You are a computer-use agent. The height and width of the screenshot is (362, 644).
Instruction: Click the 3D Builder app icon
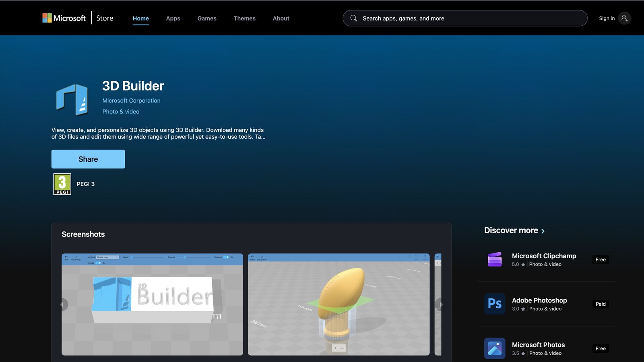(x=72, y=99)
